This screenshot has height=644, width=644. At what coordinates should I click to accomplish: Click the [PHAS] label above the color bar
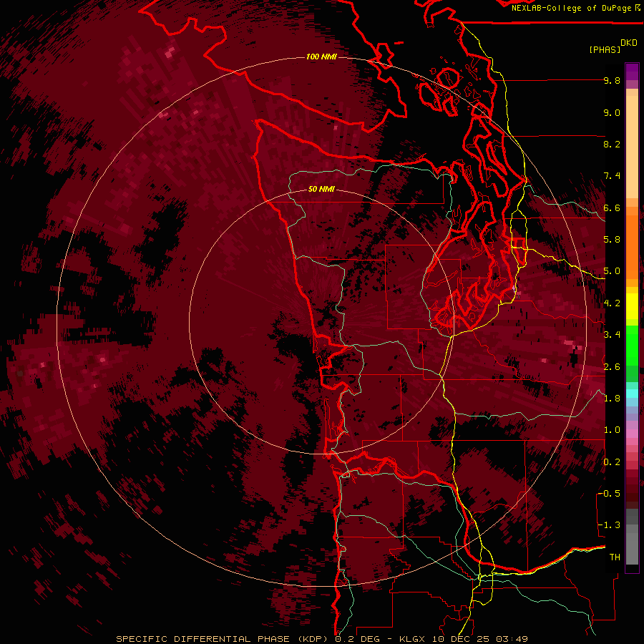click(x=605, y=49)
